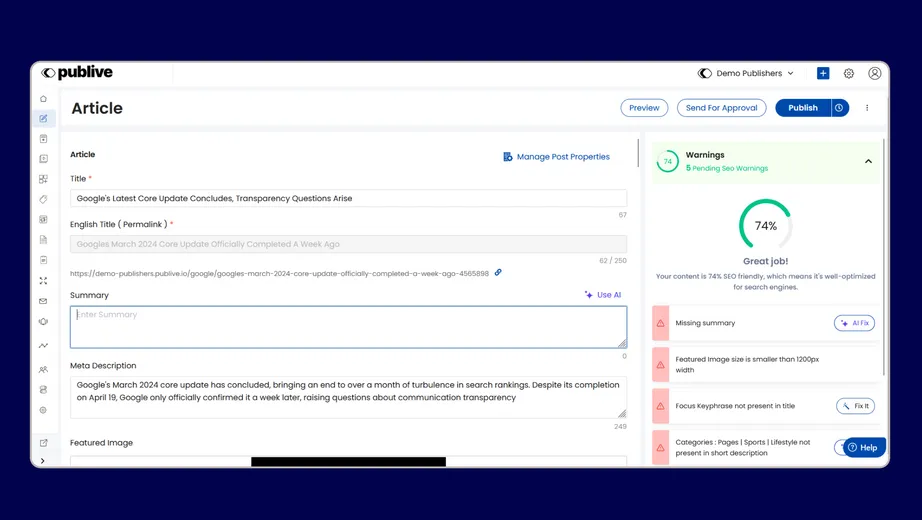Click into the Summary text field
922x520 pixels.
click(x=348, y=327)
